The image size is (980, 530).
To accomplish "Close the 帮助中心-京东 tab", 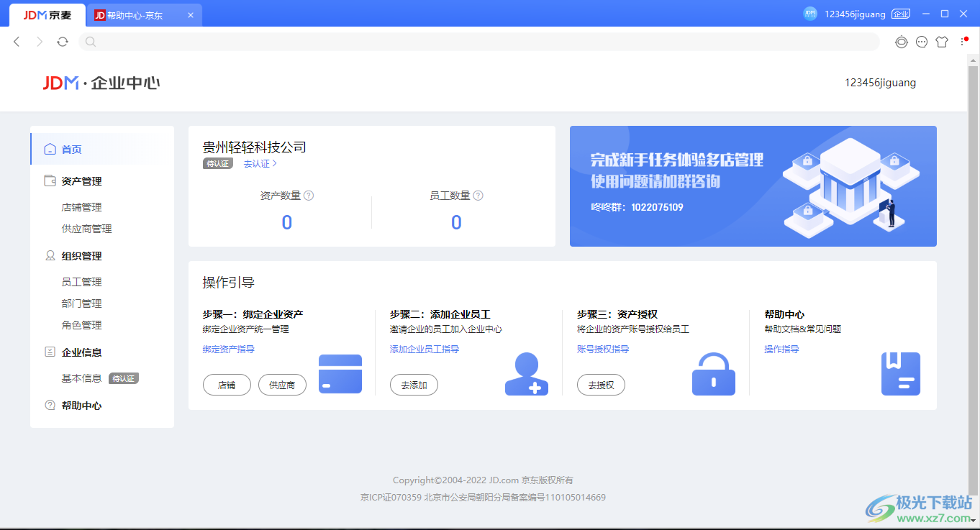I will pyautogui.click(x=191, y=15).
